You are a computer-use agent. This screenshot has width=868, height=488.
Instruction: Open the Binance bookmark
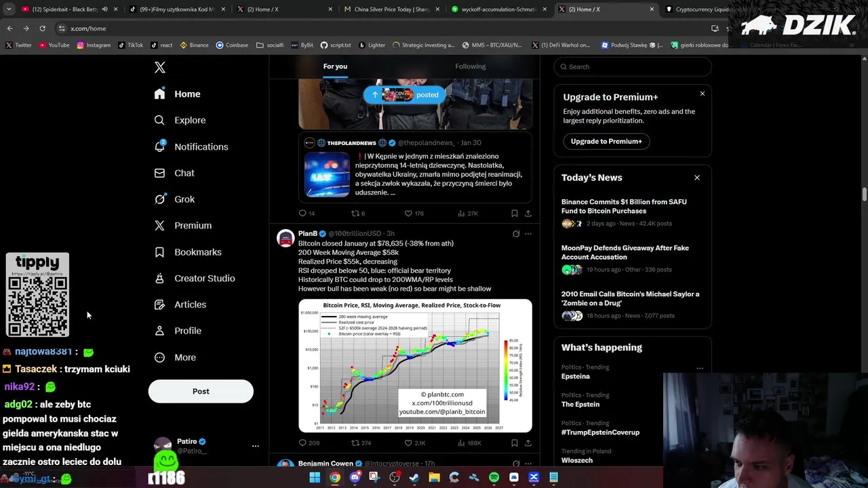(194, 45)
